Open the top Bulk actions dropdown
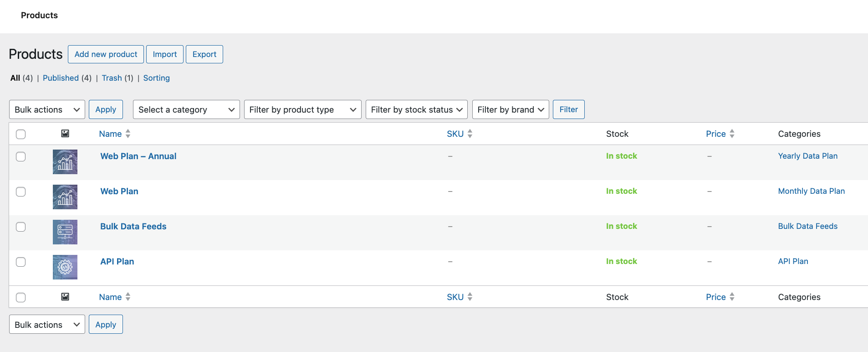Viewport: 868px width, 352px height. [47, 109]
